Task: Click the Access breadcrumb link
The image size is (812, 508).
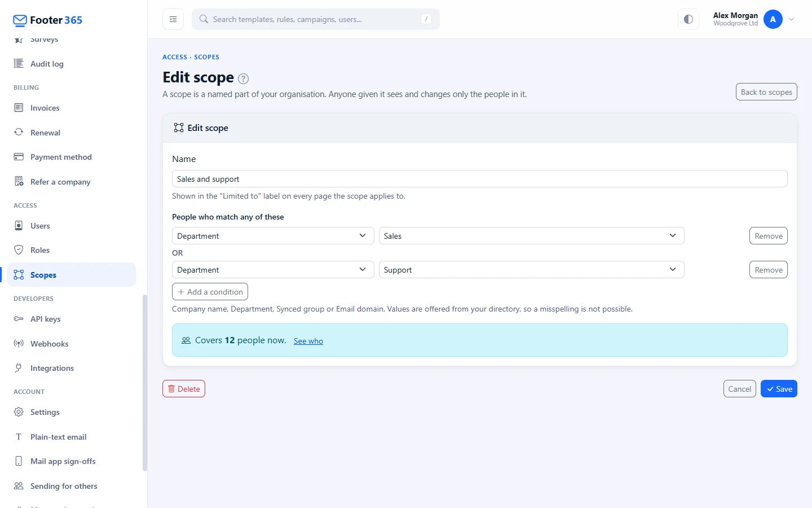Action: click(x=175, y=57)
